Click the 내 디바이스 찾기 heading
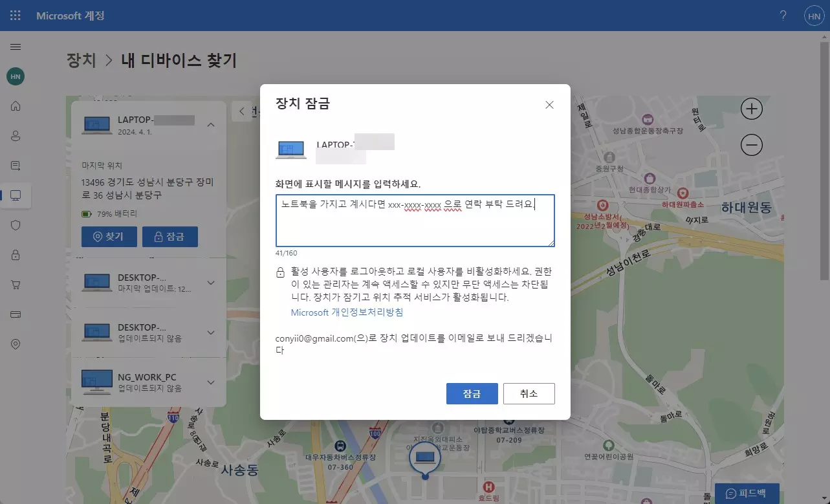The width and height of the screenshot is (830, 504). point(179,61)
